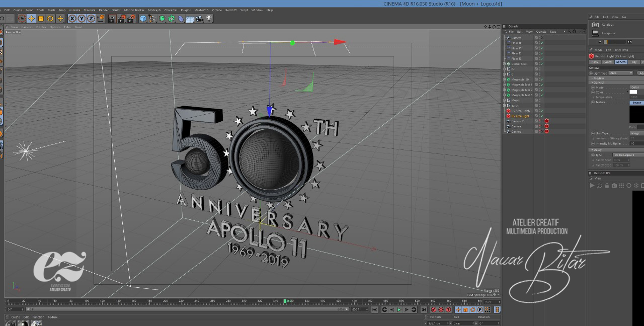Click the Light bulb object icon
This screenshot has width=644, height=326.
209,19
